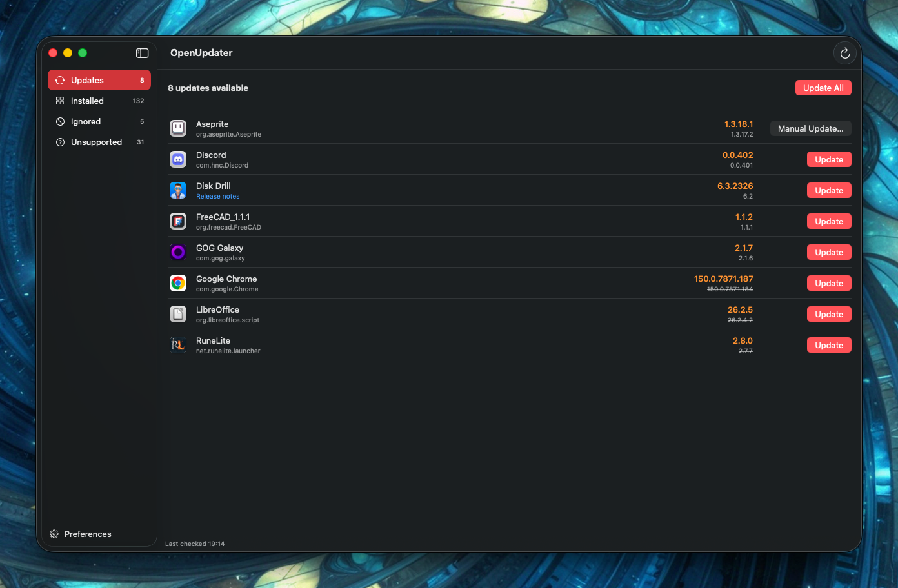Click the new version 6.3.2326
898x588 pixels.
[735, 186]
